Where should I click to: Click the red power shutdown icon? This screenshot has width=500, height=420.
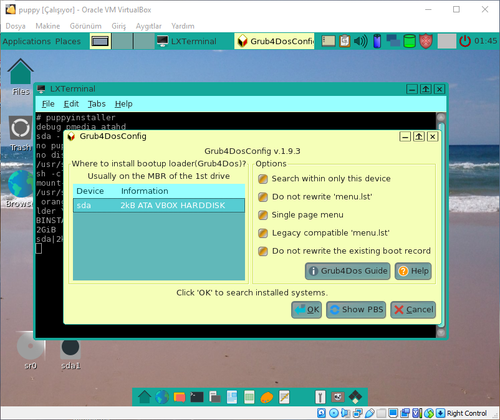point(465,41)
